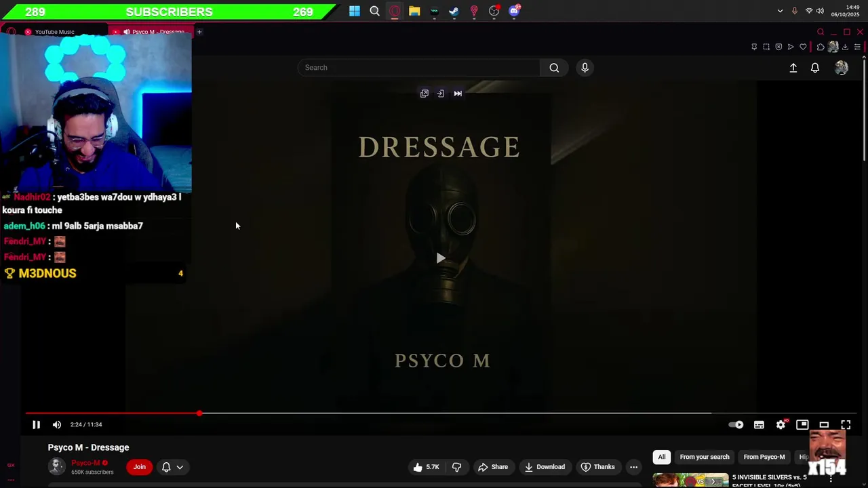Dislike the video with thumbs down

(x=456, y=466)
